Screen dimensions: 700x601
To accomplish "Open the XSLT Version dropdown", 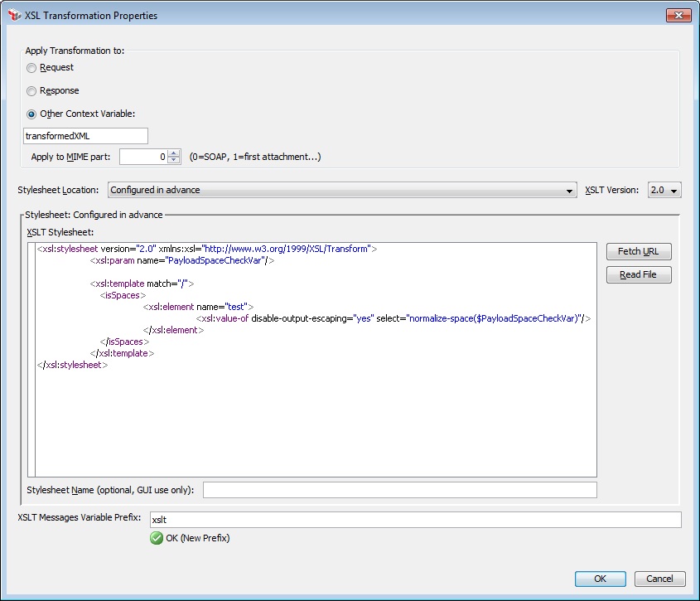I will (676, 190).
